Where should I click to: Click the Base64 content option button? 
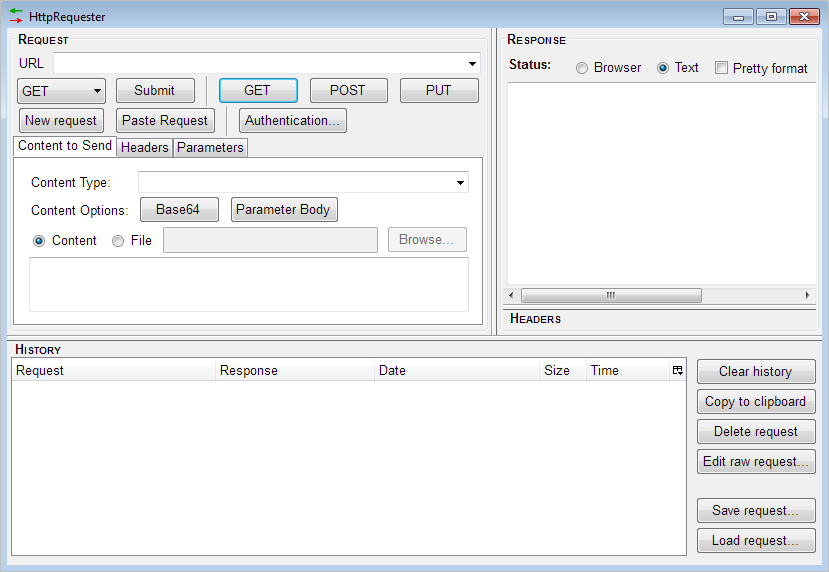pos(178,210)
